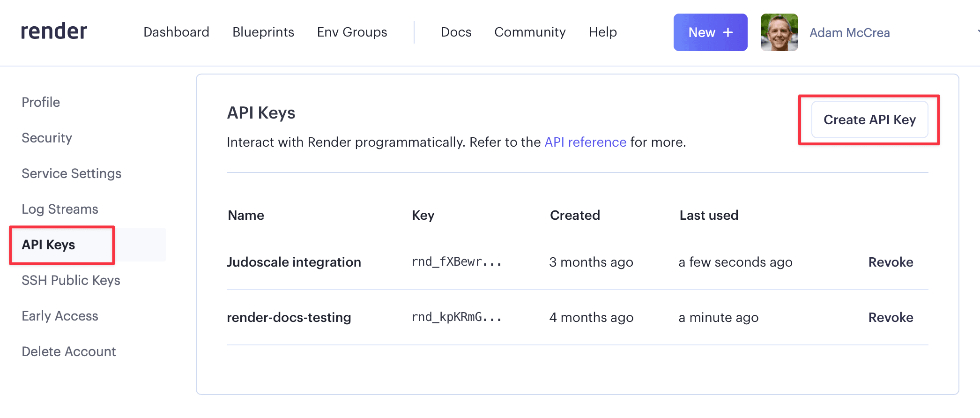The width and height of the screenshot is (980, 418).
Task: Click the rnd_kpKRmG... key value
Action: click(456, 317)
